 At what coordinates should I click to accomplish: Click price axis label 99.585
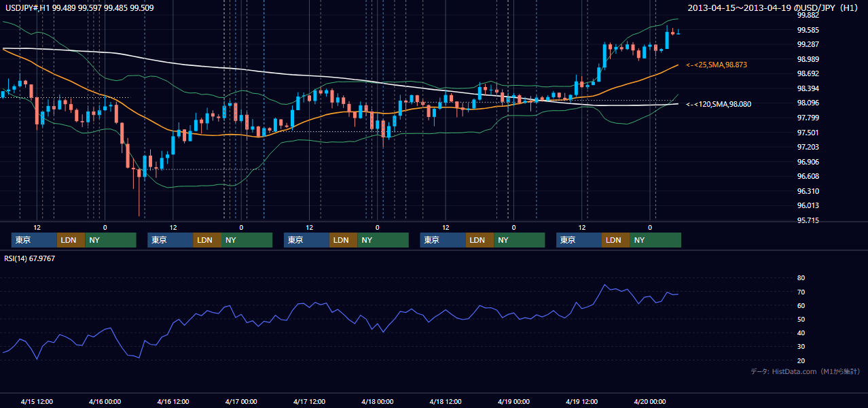click(x=808, y=30)
